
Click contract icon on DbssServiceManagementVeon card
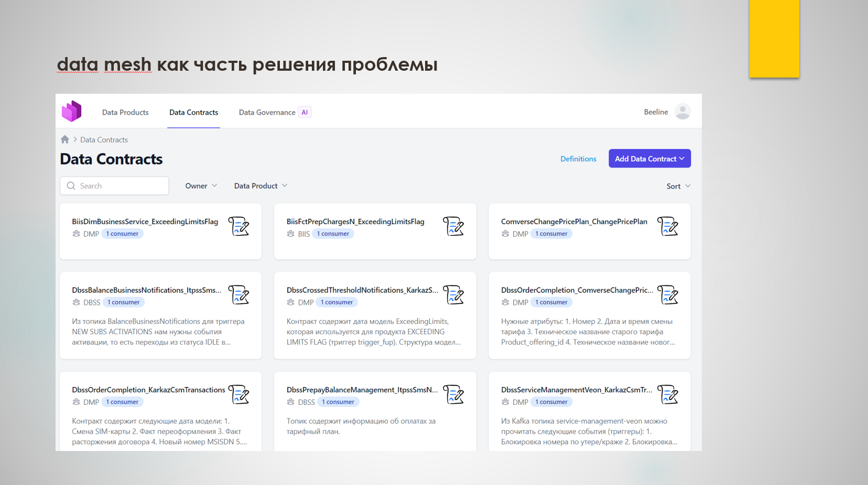click(x=668, y=395)
